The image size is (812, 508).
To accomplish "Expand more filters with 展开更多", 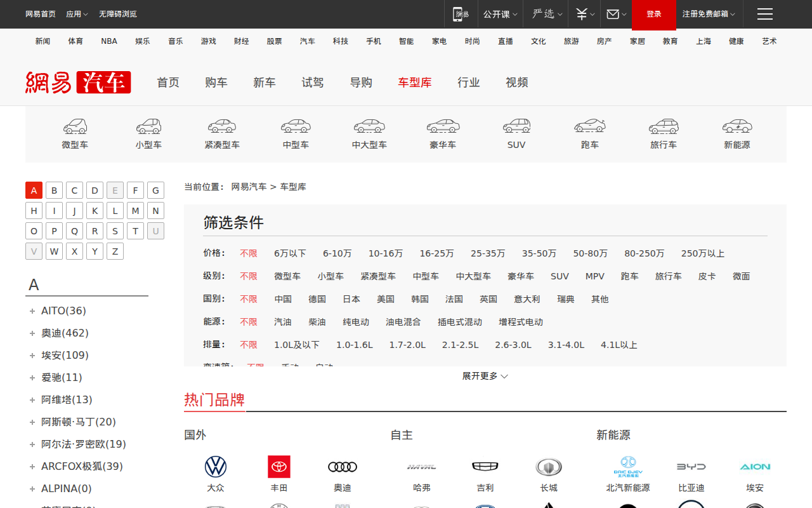I will 485,376.
